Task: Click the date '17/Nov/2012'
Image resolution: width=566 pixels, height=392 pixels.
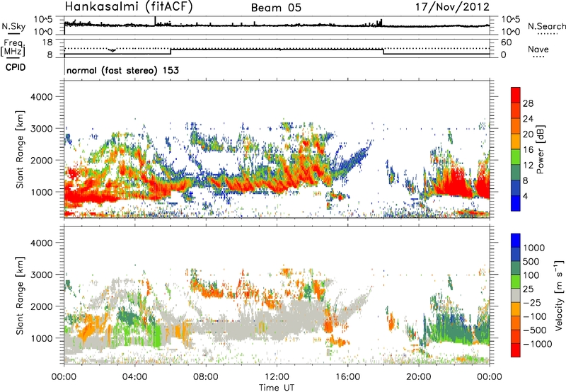Action: pyautogui.click(x=452, y=7)
